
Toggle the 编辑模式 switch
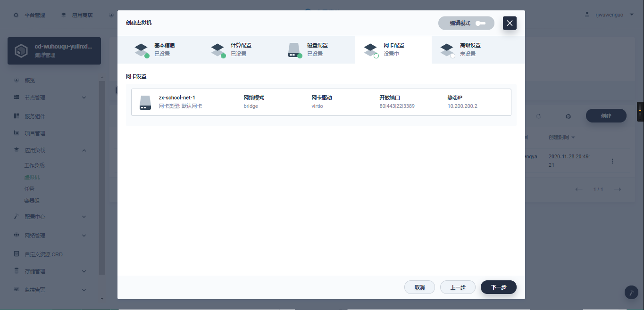(x=480, y=23)
